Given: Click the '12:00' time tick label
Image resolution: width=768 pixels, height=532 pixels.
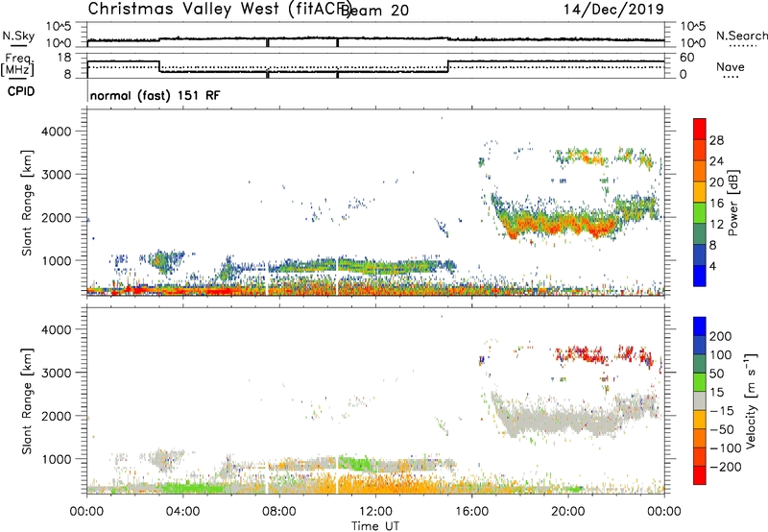Looking at the screenshot, I should 375,512.
